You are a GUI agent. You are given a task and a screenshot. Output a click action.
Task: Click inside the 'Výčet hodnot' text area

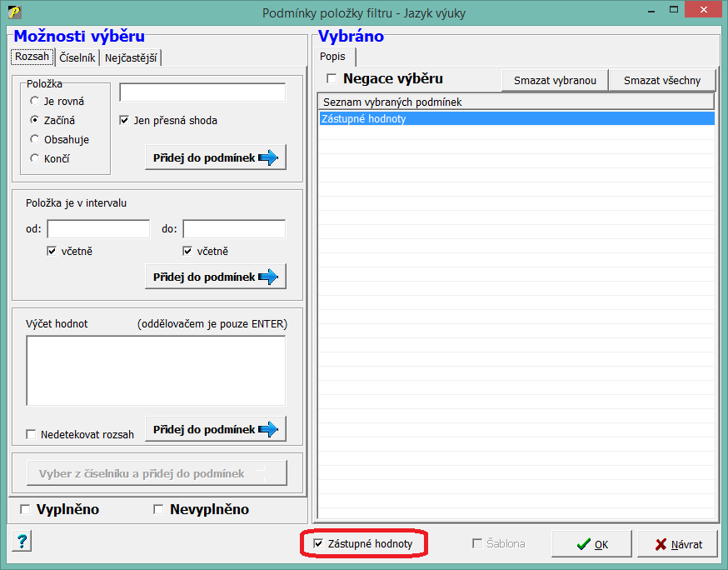(x=156, y=371)
